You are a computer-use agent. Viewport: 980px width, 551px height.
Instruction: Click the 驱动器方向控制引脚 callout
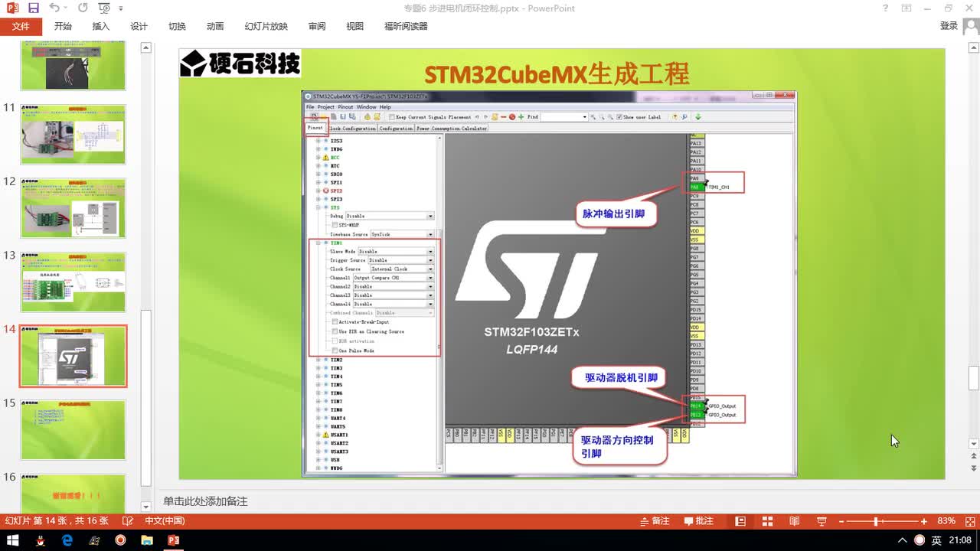pos(619,447)
